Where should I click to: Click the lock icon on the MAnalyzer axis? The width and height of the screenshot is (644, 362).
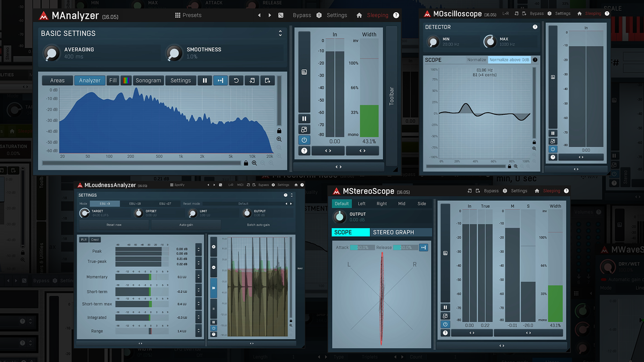pos(280,131)
